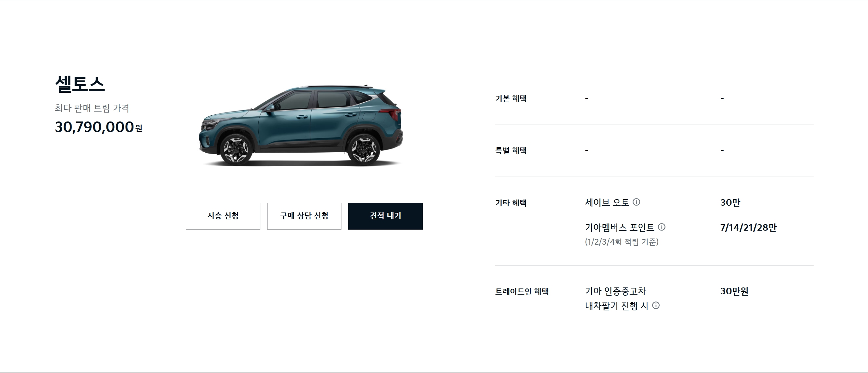Click the 세이브 오토 benefit text
868x373 pixels.
point(607,203)
